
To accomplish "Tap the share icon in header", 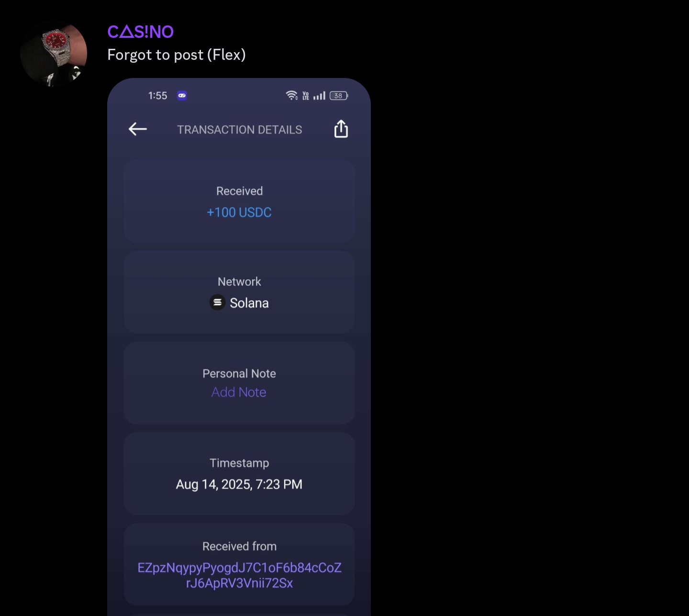I will click(341, 129).
